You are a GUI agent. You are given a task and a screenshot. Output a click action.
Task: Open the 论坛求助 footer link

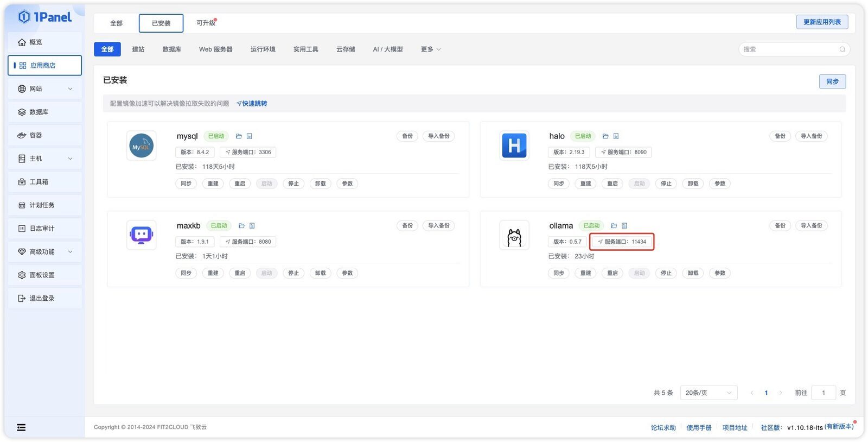click(x=663, y=428)
